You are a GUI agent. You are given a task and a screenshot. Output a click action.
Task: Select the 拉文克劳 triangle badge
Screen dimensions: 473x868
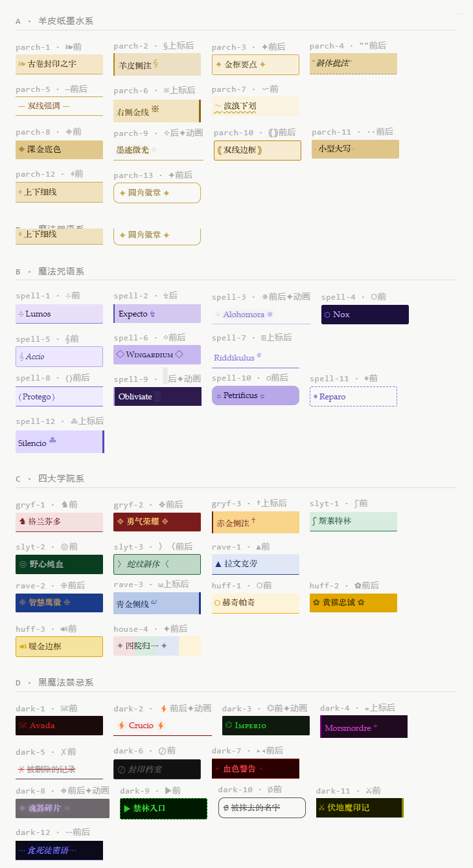[255, 564]
